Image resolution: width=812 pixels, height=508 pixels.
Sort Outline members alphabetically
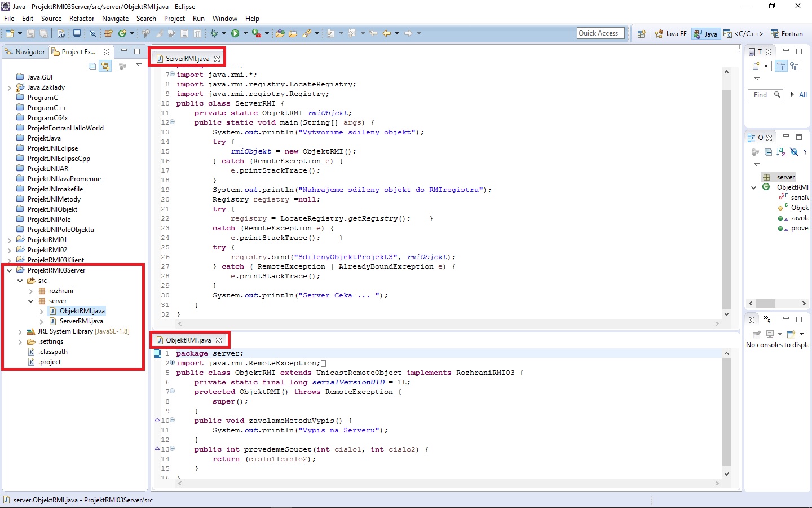(x=781, y=152)
